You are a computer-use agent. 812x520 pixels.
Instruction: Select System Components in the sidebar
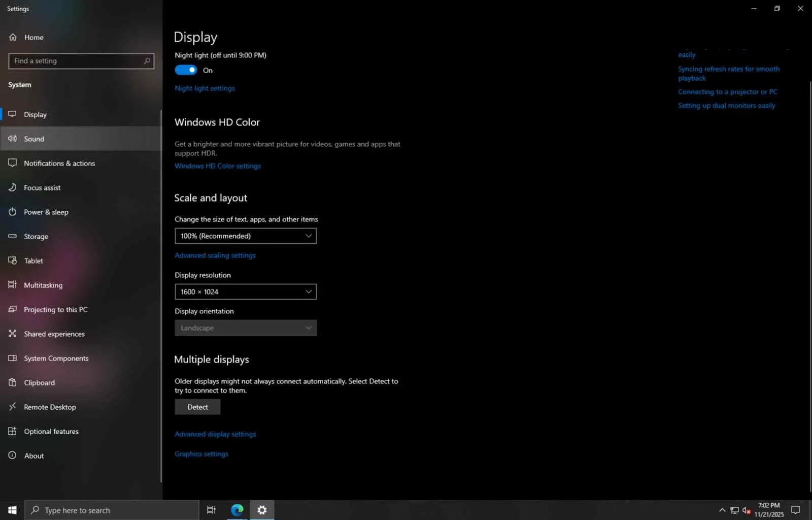(81, 358)
